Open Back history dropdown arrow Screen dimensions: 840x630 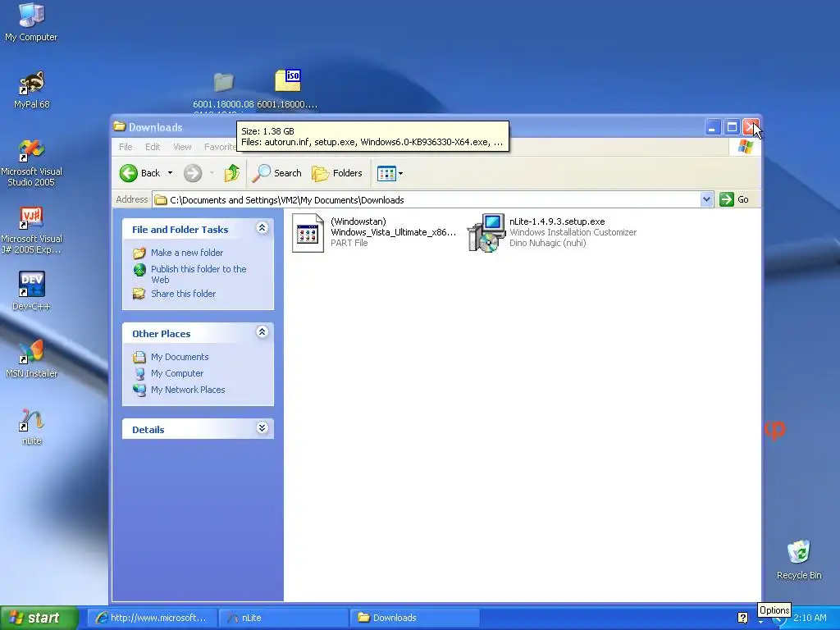(x=171, y=173)
